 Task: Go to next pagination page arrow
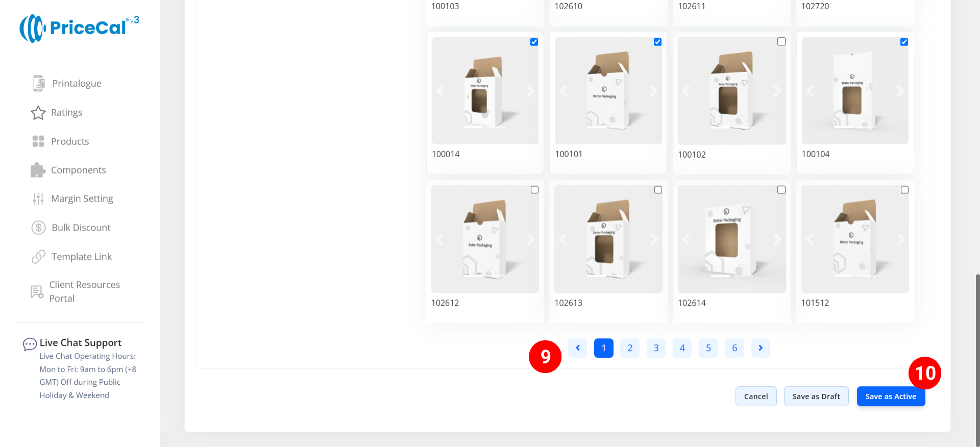(760, 348)
